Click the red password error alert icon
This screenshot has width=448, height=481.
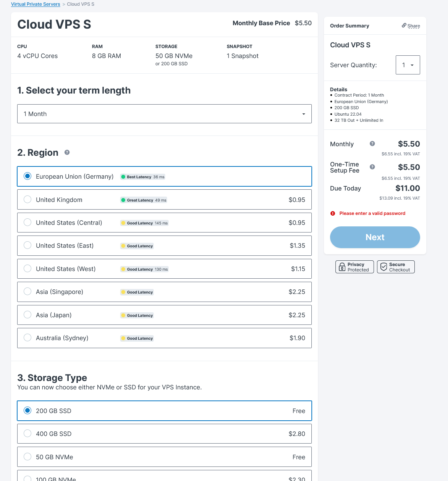click(x=334, y=213)
